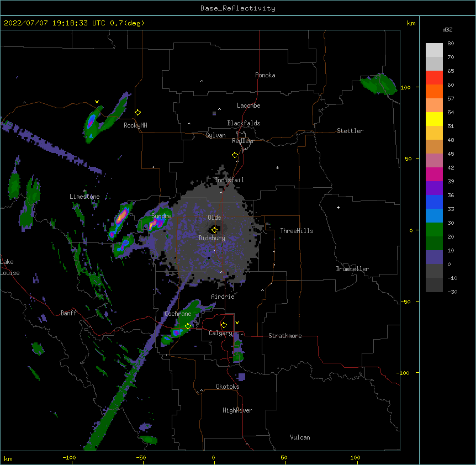This screenshot has height=465, width=476.
Task: Click the Base_Reflectivity title text
Action: tap(238, 8)
